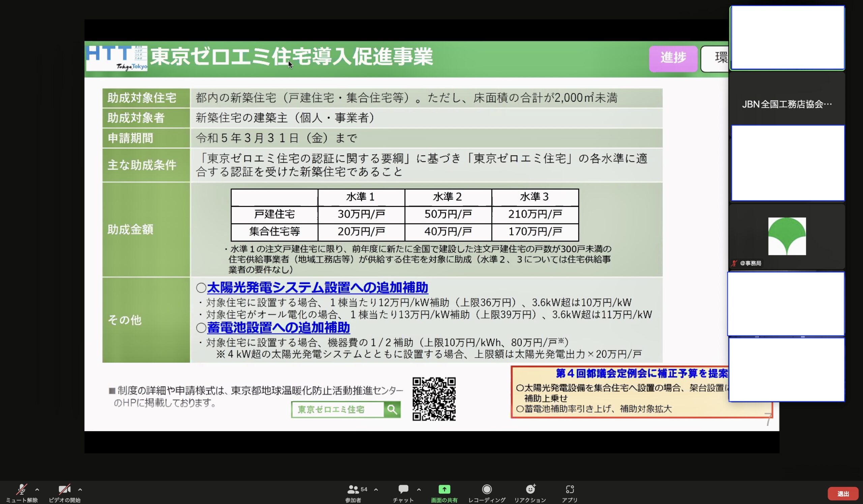
Task: Click the 東京ゼロエミ住宅 search field on slide
Action: point(338,410)
